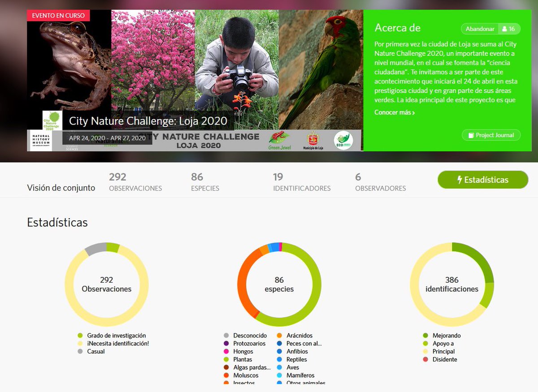Click the Protozoarios legend dot
The width and height of the screenshot is (538, 392).
pos(226,344)
